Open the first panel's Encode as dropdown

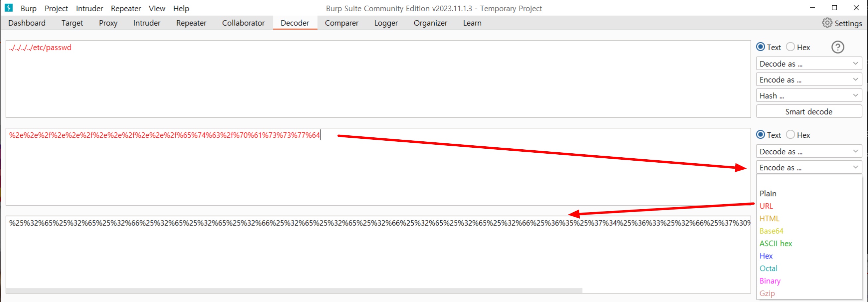click(x=809, y=80)
